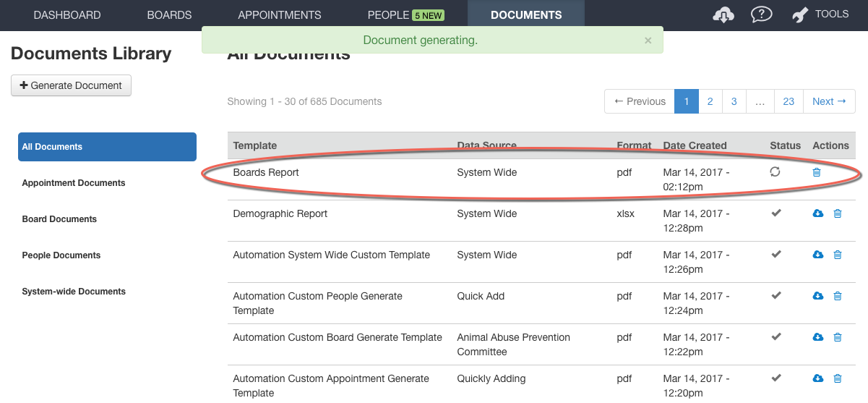Go to the Dashboard tab

pyautogui.click(x=67, y=14)
